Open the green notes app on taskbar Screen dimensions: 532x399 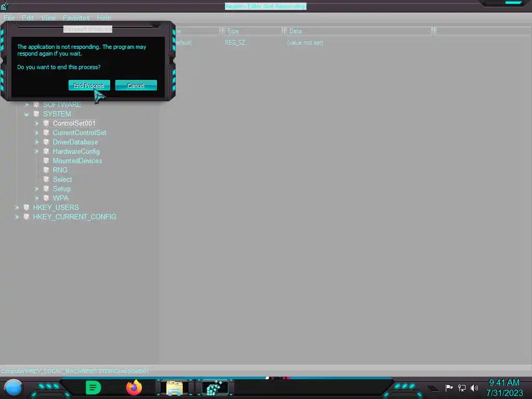pyautogui.click(x=94, y=388)
